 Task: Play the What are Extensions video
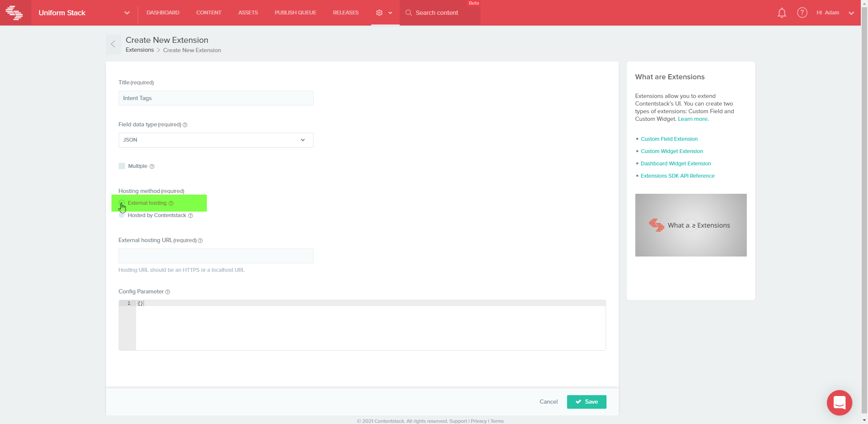[x=691, y=225]
